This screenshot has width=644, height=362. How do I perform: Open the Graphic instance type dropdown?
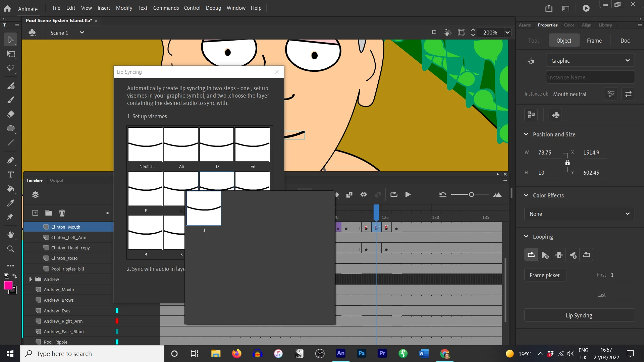(x=590, y=61)
